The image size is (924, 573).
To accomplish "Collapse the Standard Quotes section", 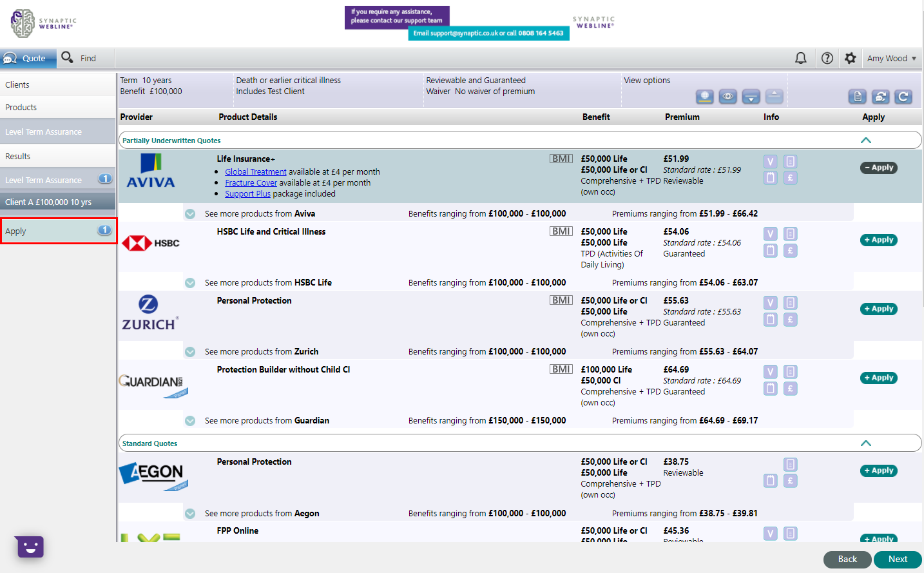I will point(866,443).
